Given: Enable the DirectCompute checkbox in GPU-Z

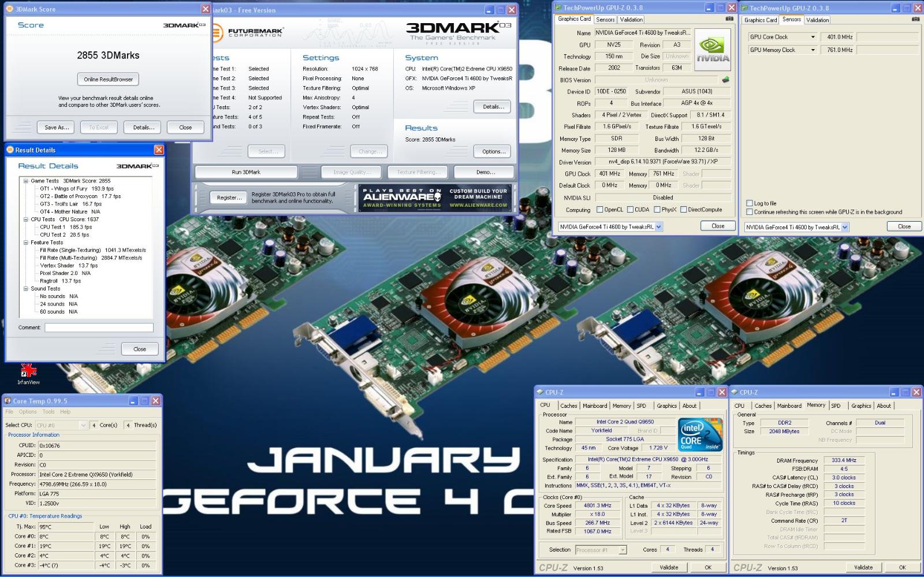Looking at the screenshot, I should point(684,210).
